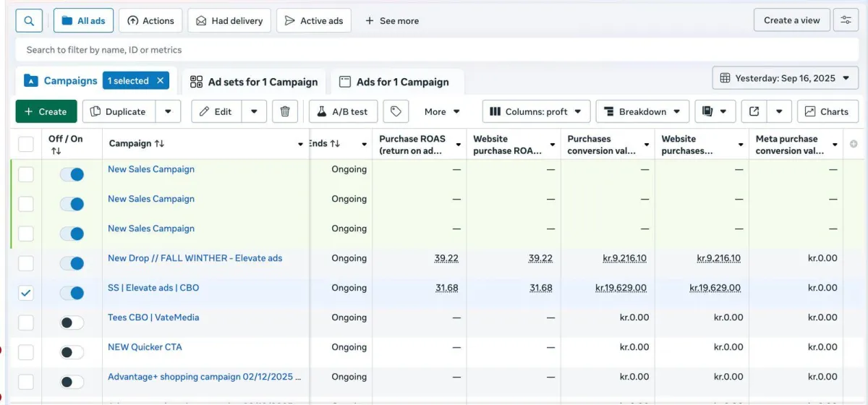Open the reports icon dropdown
This screenshot has height=405, width=868.
click(715, 111)
